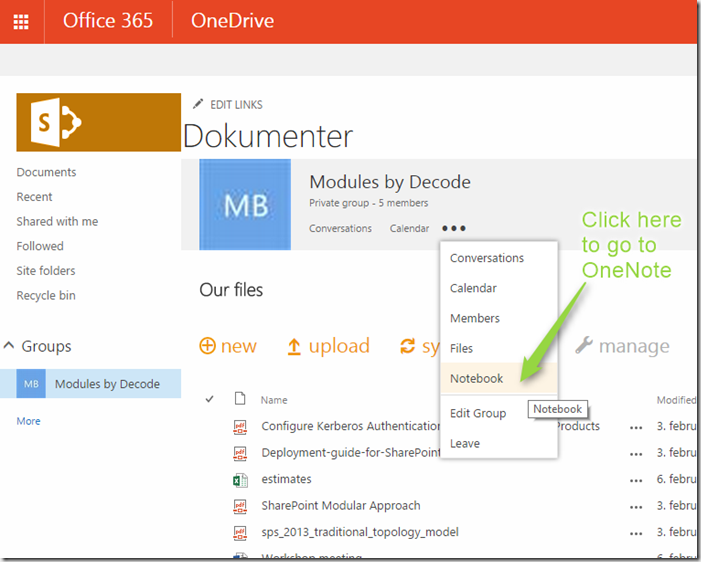
Task: Open Conversations link under group name
Action: point(340,228)
